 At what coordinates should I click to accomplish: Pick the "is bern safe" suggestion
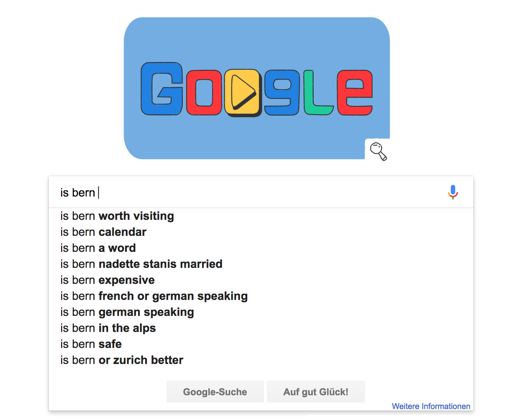pos(91,344)
